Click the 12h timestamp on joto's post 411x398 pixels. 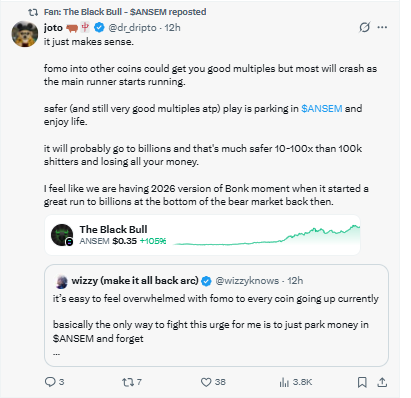(x=172, y=28)
